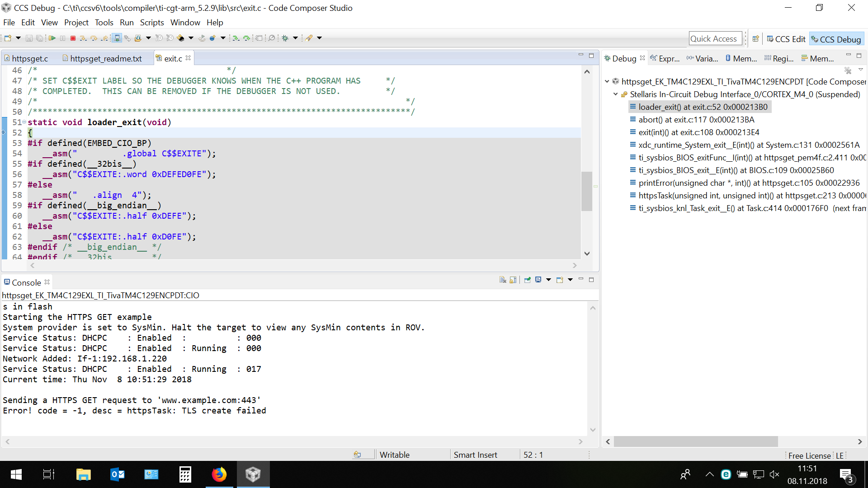868x488 pixels.
Task: Maximize the Console view
Action: coord(591,280)
